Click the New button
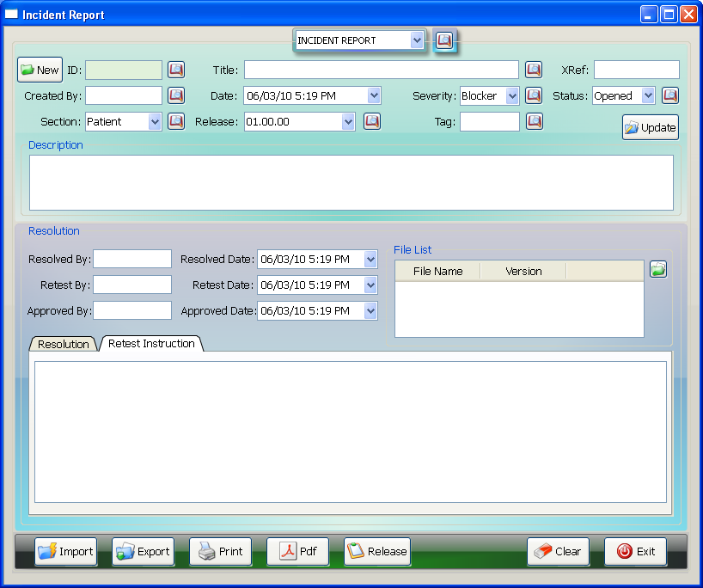Viewport: 703px width, 588px height. pos(40,70)
